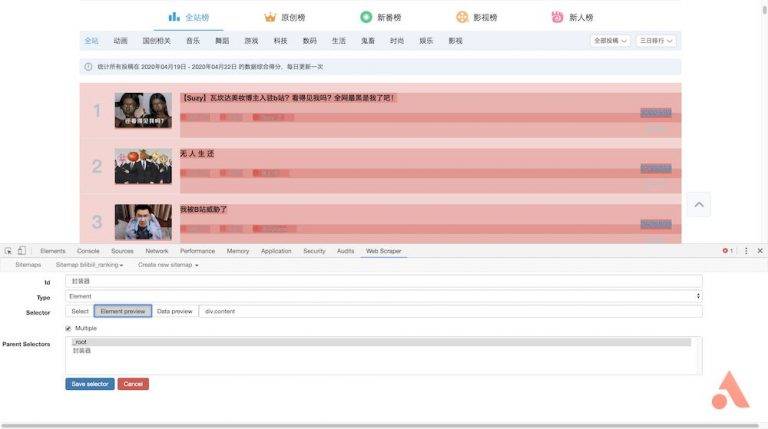
Task: Select the Web Scraper DevTools tab
Action: pyautogui.click(x=384, y=251)
